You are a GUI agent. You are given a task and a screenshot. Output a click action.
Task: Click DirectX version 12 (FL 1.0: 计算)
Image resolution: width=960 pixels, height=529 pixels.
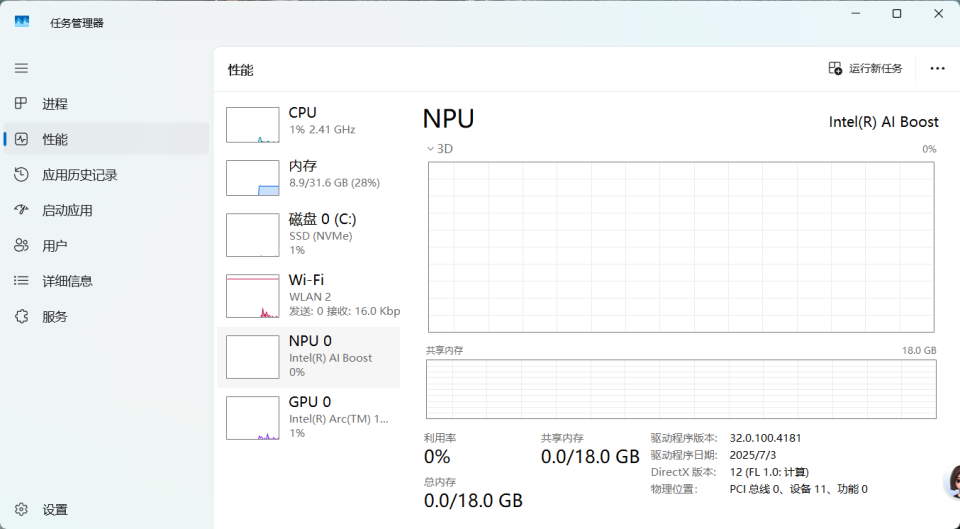coord(769,472)
